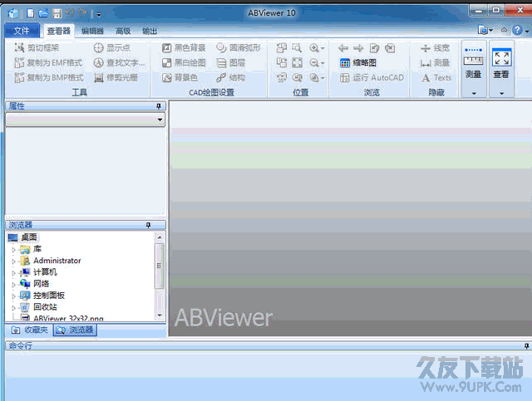532x401 pixels.
Task: Open the 图层 layers dialog
Action: point(231,63)
